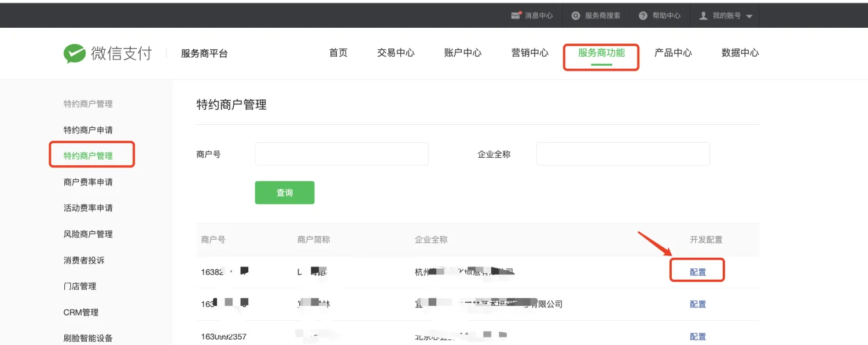This screenshot has width=868, height=345.
Task: Open the 交易中心 tab
Action: tap(396, 53)
